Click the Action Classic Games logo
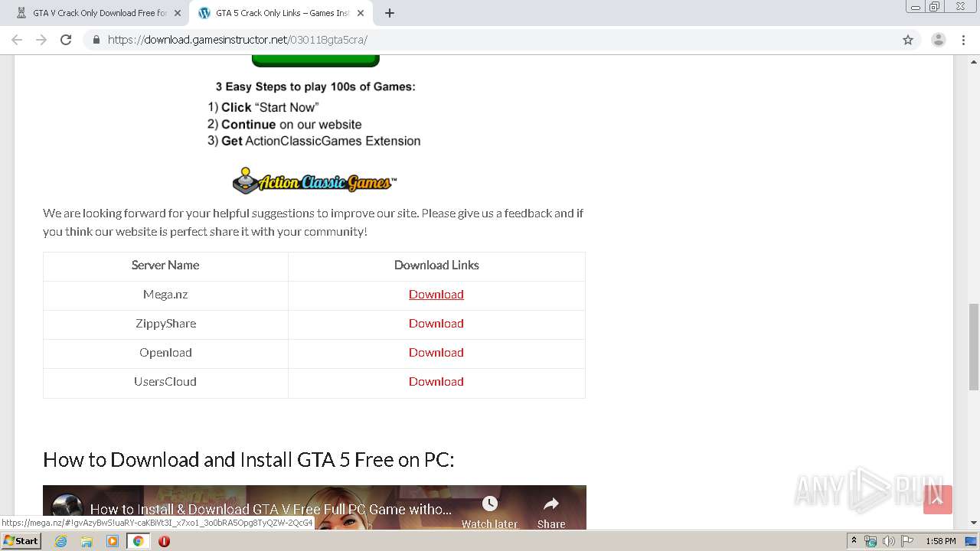Image resolution: width=980 pixels, height=551 pixels. click(315, 181)
